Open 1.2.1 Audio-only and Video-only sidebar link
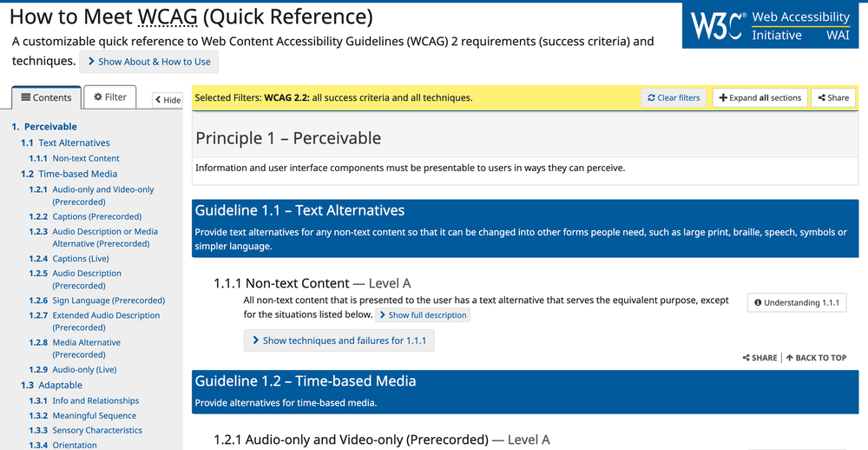The width and height of the screenshot is (868, 450). pos(91,195)
